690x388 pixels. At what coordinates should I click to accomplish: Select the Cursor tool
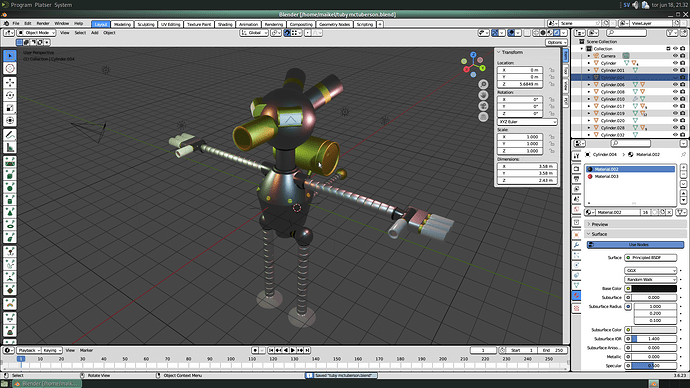(x=10, y=68)
